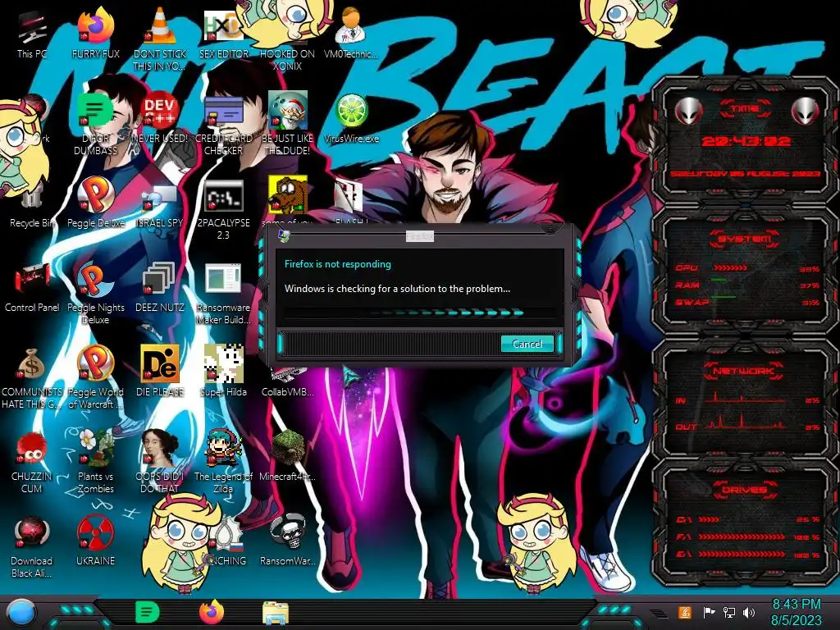Click the NETWORK gadget header

[744, 371]
